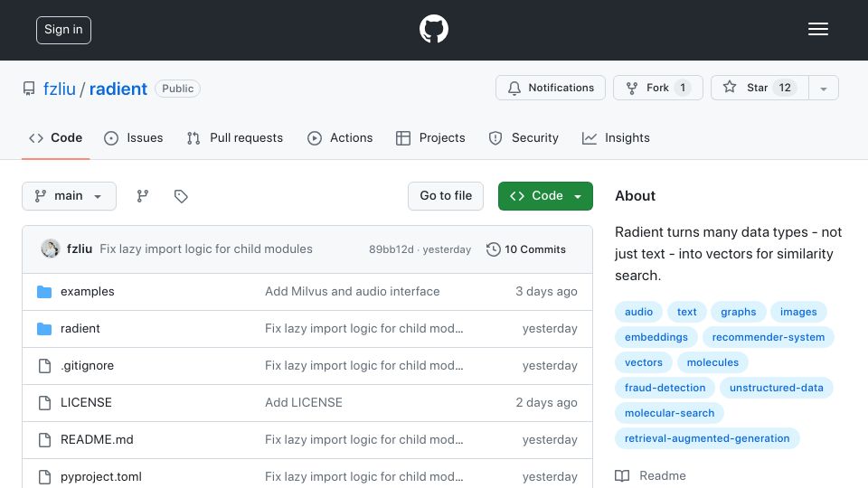Open the Security tab
868x488 pixels.
(x=524, y=137)
